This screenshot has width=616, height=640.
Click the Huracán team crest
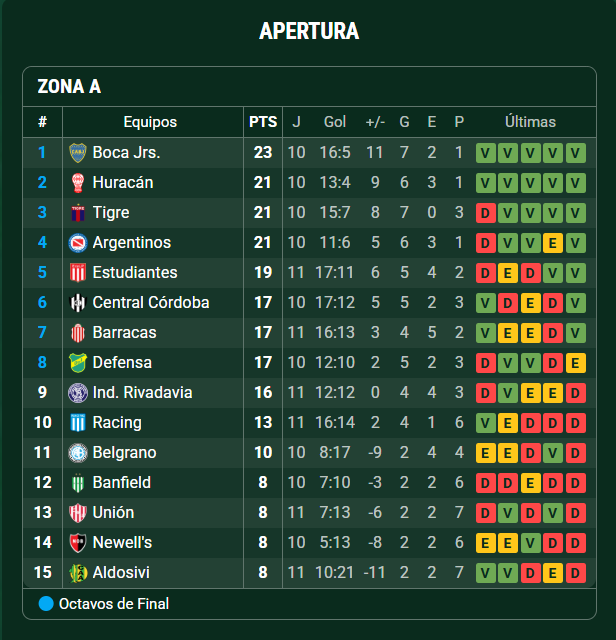pyautogui.click(x=77, y=183)
